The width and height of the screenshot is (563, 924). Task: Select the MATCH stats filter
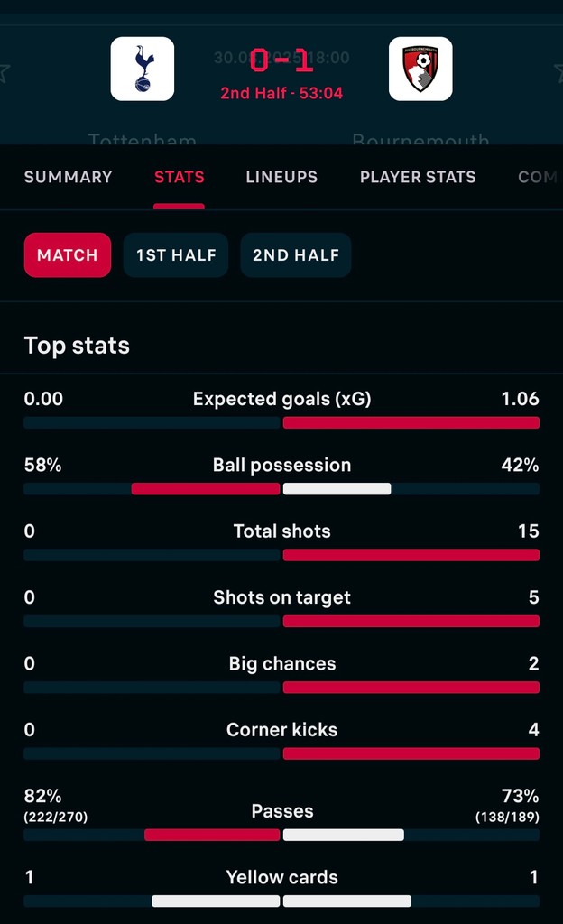pos(68,255)
